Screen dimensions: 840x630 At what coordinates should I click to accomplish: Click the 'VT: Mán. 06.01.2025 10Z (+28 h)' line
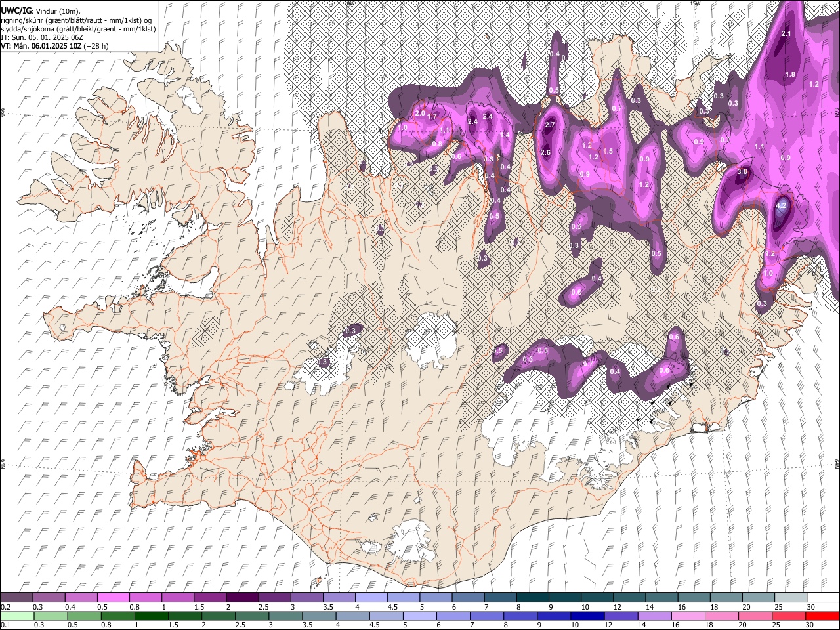pyautogui.click(x=55, y=46)
